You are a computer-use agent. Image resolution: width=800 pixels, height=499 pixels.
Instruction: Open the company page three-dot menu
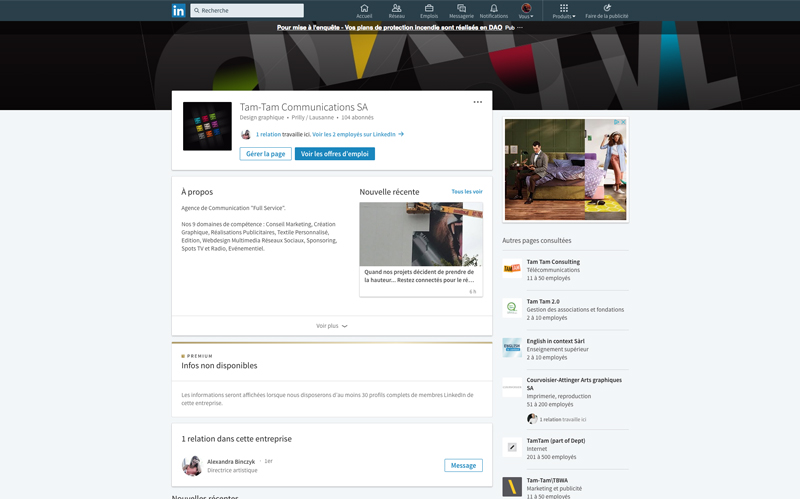point(478,102)
